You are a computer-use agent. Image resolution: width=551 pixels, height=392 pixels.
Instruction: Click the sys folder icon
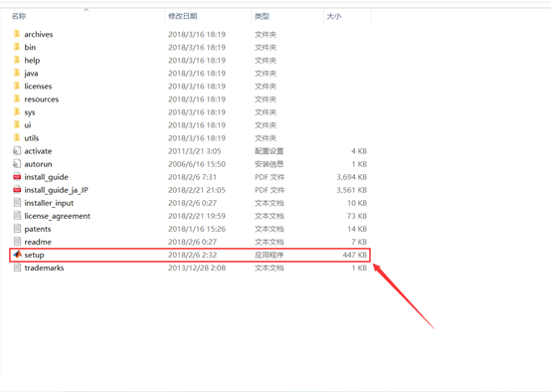(17, 111)
